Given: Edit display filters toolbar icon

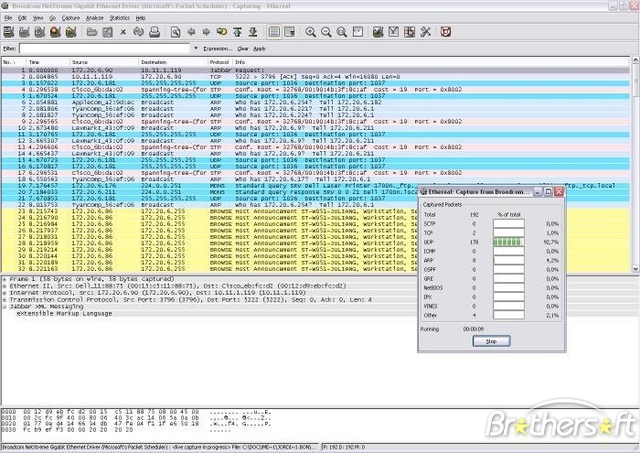Looking at the screenshot, I should 393,32.
